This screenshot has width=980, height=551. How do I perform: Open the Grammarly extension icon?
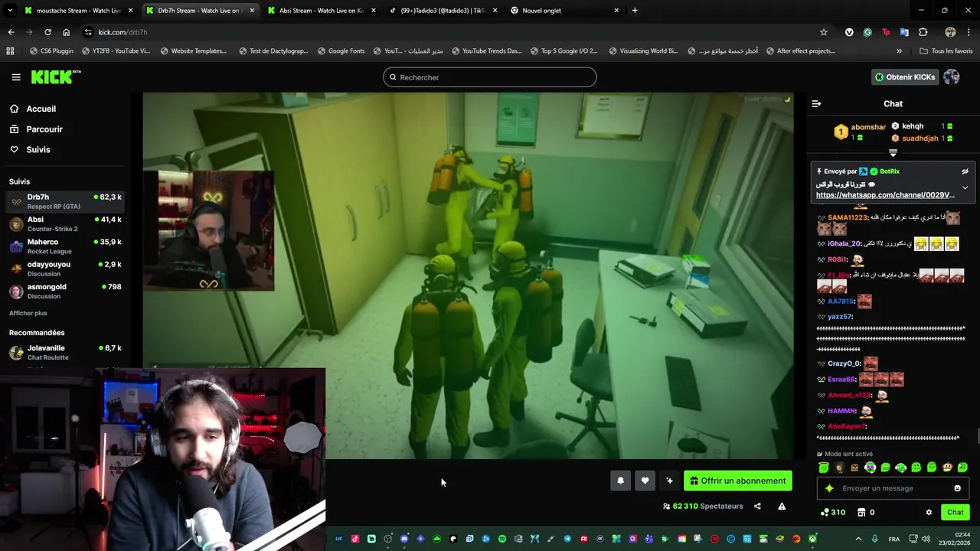(x=867, y=32)
